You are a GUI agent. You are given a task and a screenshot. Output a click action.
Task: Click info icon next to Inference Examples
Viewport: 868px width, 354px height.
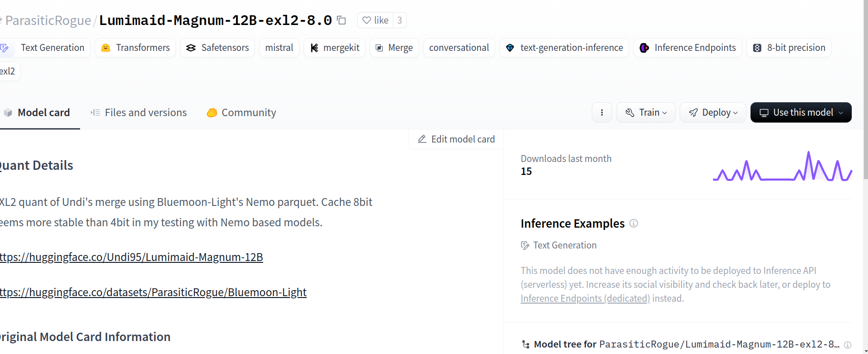click(634, 224)
